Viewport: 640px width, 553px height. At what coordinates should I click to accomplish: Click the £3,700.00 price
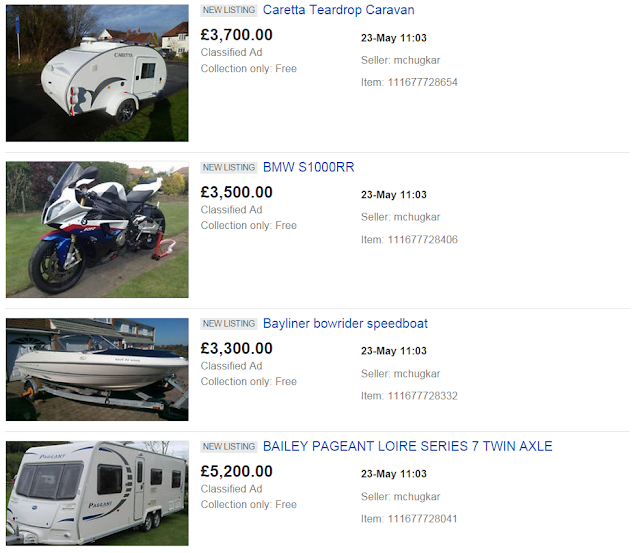[236, 35]
